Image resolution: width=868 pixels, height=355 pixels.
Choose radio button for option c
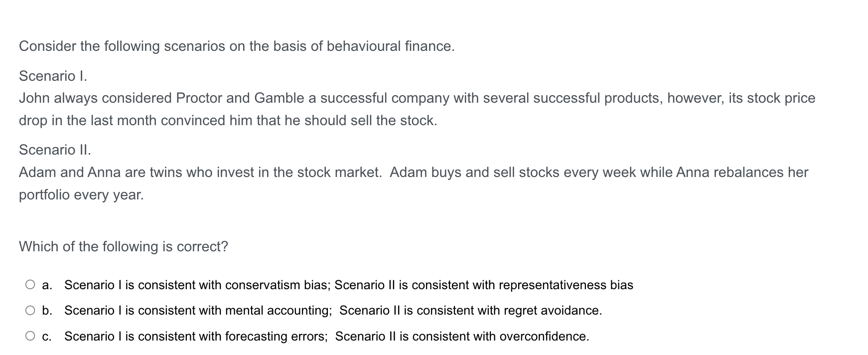pyautogui.click(x=30, y=336)
